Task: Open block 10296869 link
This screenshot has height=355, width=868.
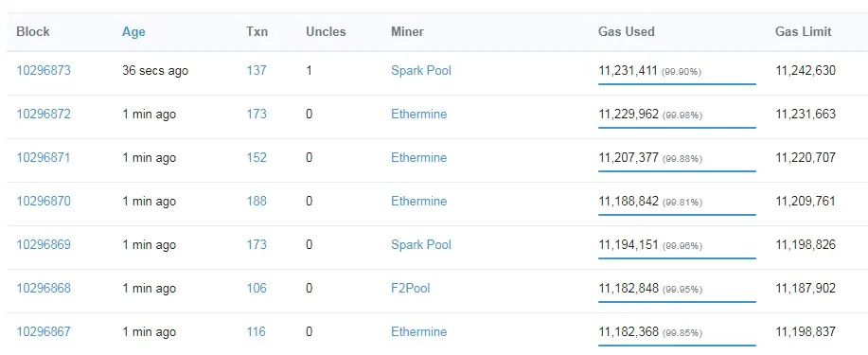Action: point(44,245)
